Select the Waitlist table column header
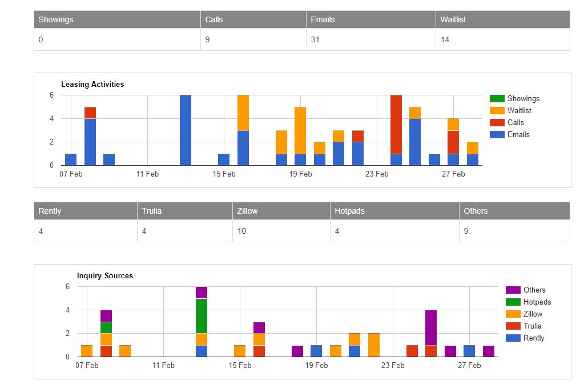588x388 pixels. point(453,19)
